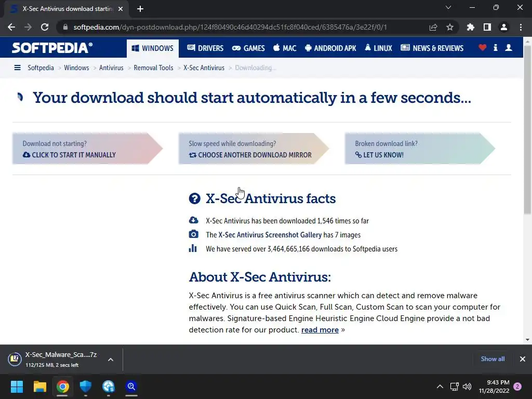Close the X-Sec Antivirus tab

[x=121, y=9]
